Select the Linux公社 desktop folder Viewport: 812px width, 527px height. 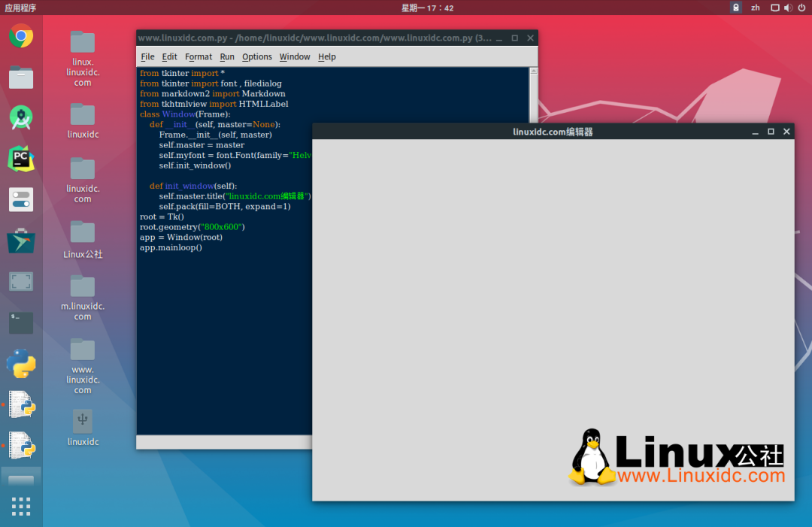pos(83,232)
